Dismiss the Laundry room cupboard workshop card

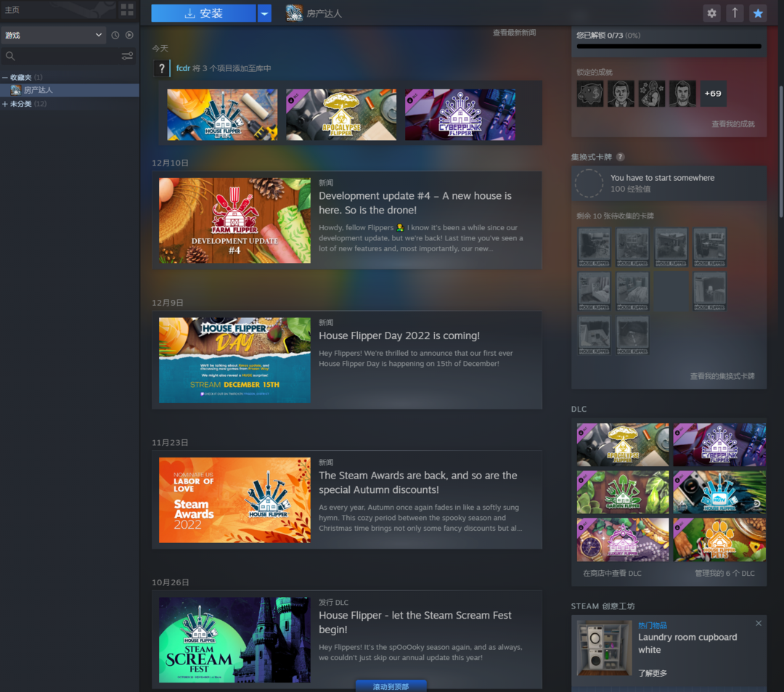(759, 623)
